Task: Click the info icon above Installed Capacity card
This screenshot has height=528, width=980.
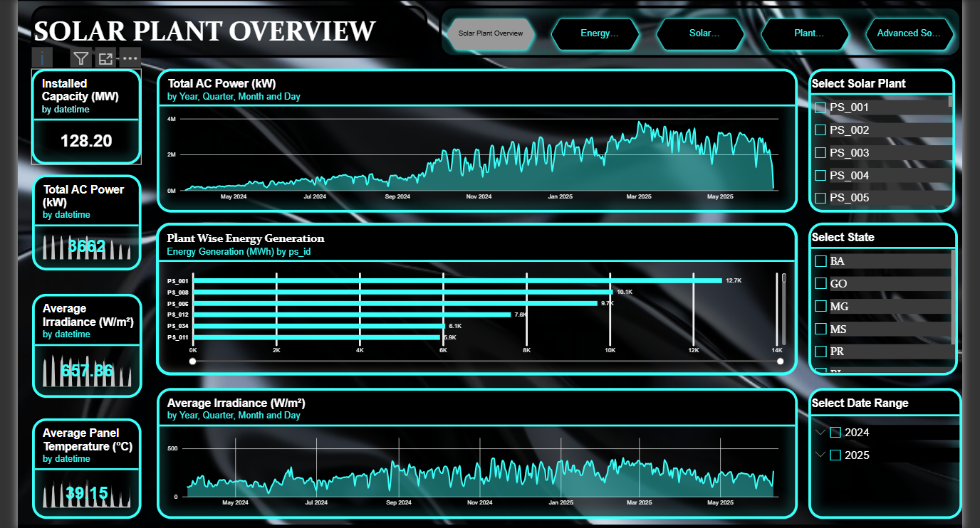Action: coord(43,58)
